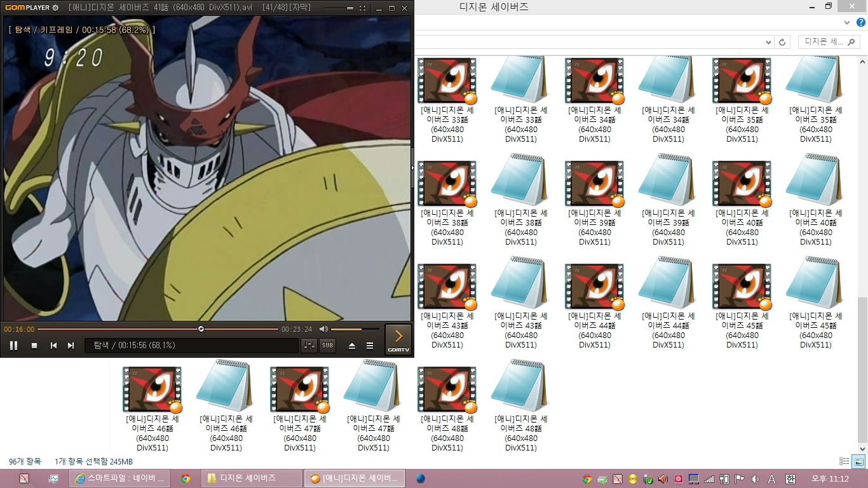Click the elapsed time 00:16:00 display
Screen dimensions: 868x488
(19, 329)
